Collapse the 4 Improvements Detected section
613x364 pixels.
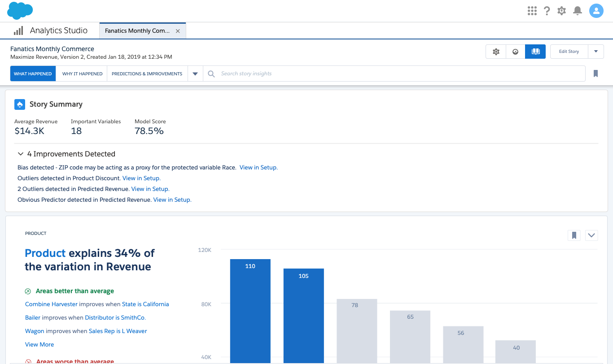(21, 154)
